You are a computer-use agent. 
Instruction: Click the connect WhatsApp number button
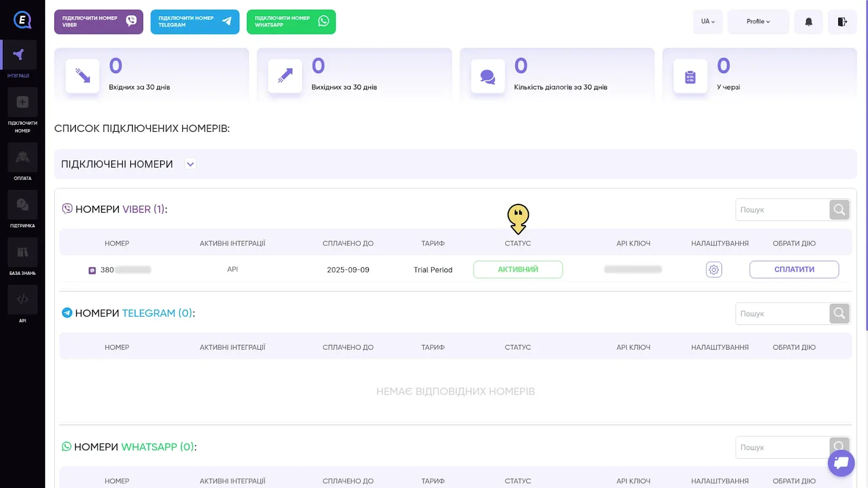click(x=291, y=22)
